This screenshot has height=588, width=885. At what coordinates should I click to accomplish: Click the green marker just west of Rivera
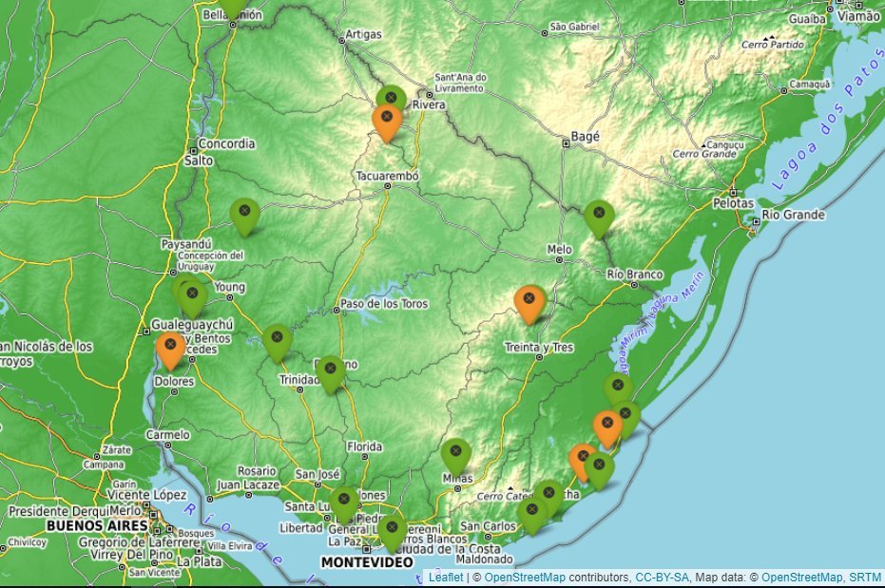[391, 98]
